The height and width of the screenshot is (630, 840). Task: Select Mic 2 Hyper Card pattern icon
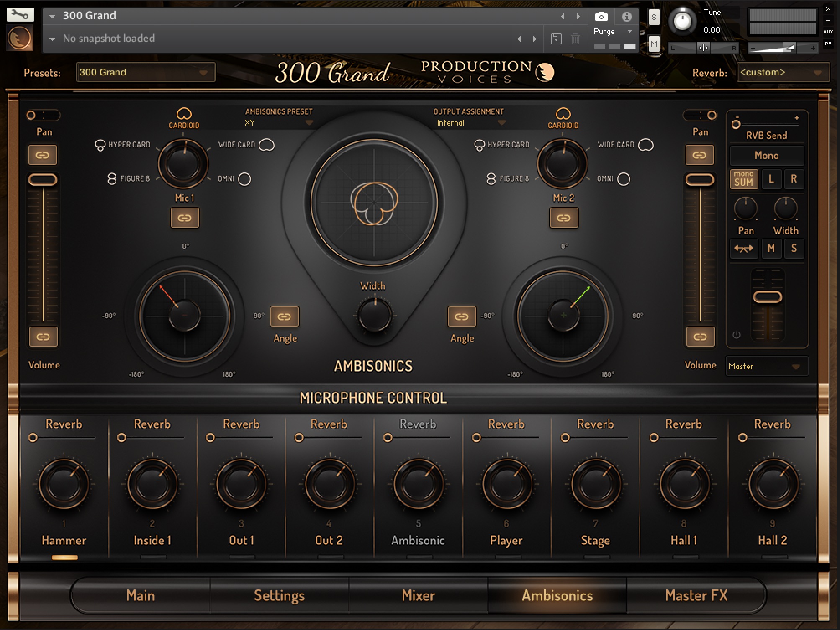(479, 145)
